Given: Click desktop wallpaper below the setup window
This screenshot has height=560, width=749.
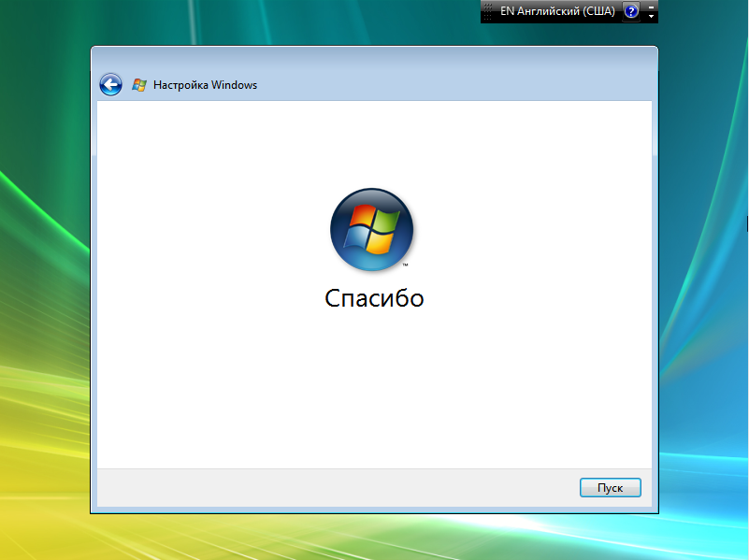Looking at the screenshot, I should pyautogui.click(x=374, y=538).
